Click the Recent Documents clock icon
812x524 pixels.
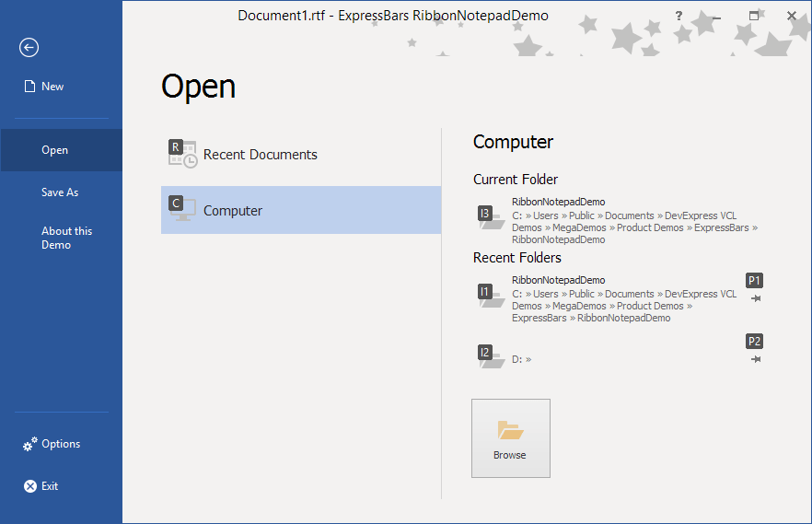(x=182, y=155)
